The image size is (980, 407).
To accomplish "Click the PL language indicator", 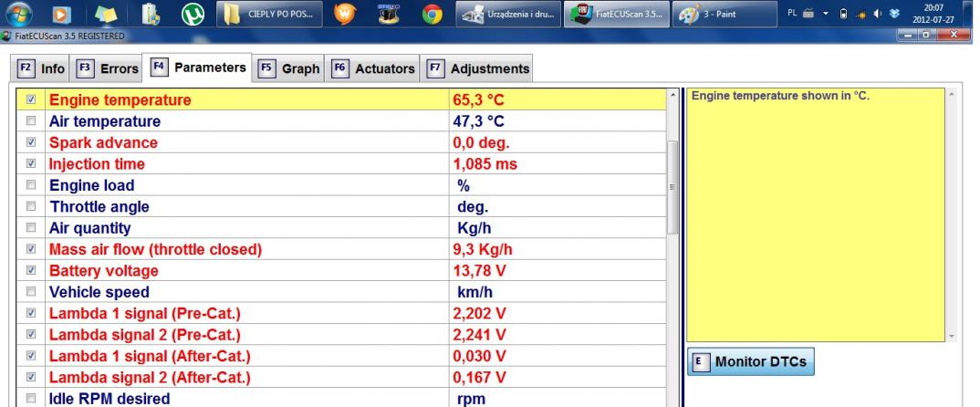I will pos(793,13).
